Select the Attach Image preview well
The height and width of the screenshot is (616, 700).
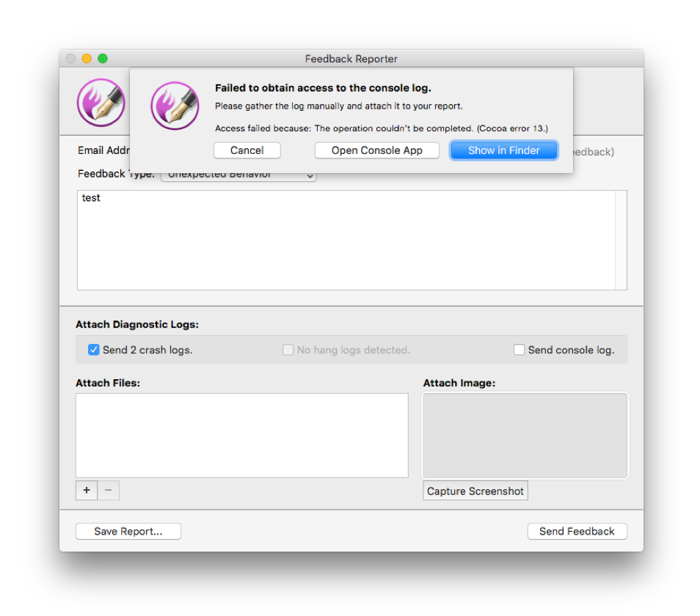[x=525, y=436]
